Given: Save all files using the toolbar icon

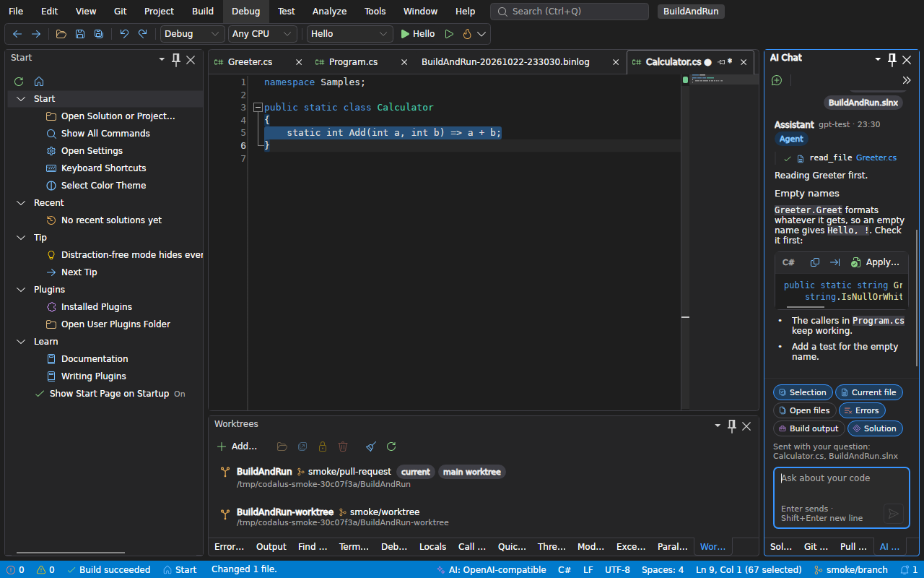Looking at the screenshot, I should coord(99,34).
